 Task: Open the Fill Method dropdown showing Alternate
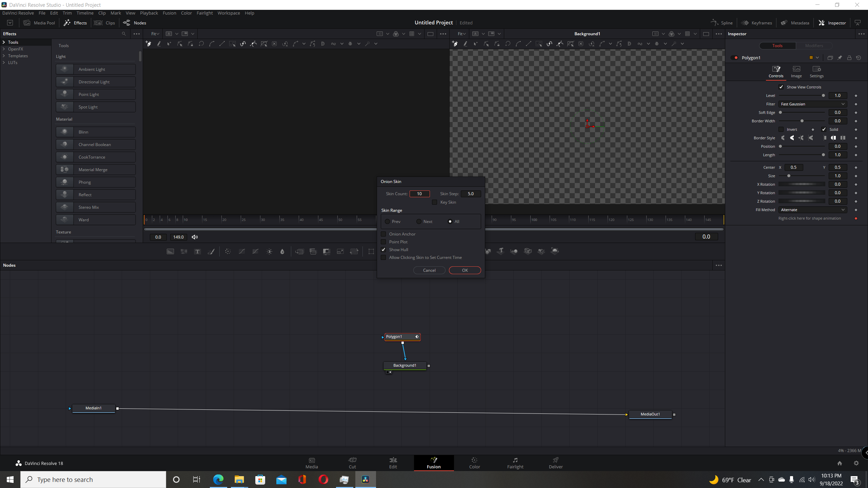point(812,210)
